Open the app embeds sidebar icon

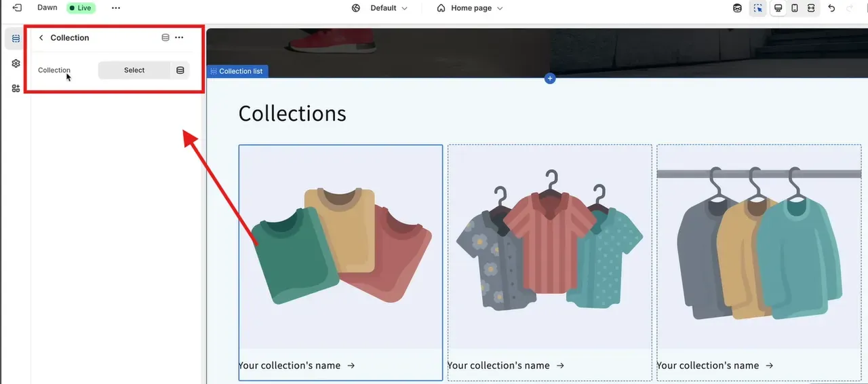tap(16, 88)
